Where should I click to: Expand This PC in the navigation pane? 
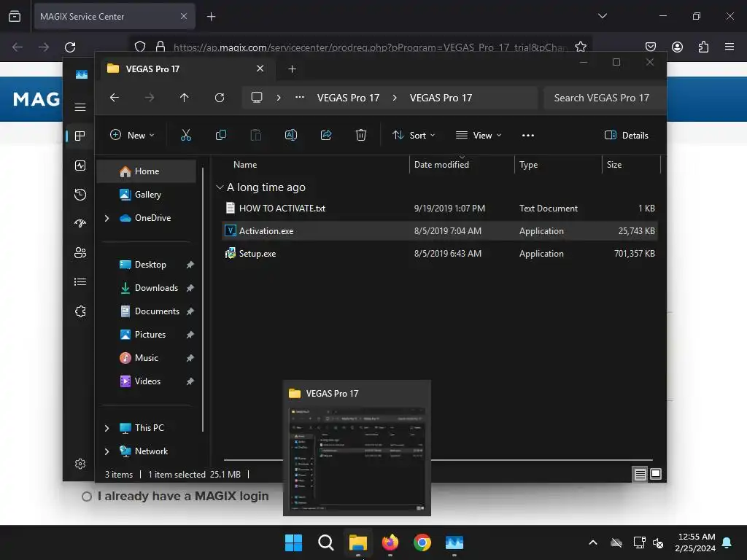pyautogui.click(x=107, y=428)
